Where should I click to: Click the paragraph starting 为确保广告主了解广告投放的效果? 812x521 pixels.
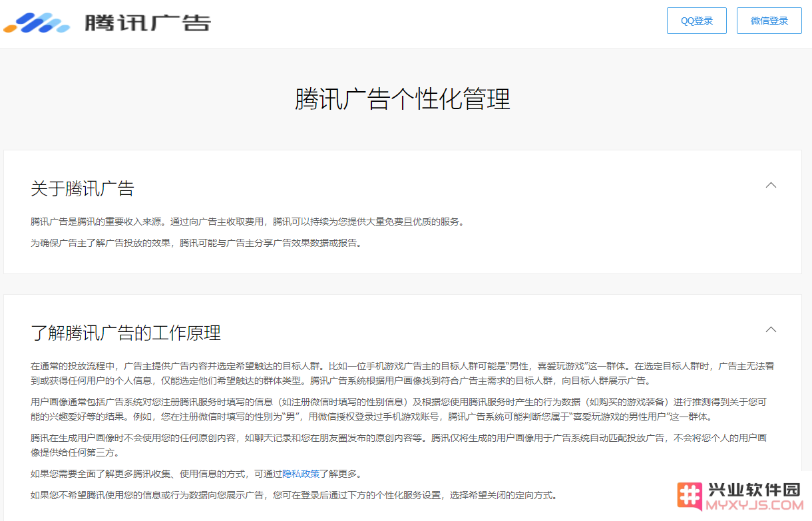coord(196,243)
